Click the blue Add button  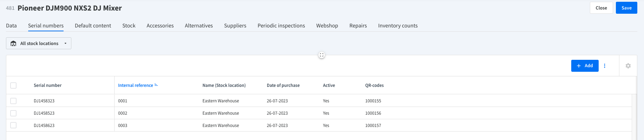(585, 66)
